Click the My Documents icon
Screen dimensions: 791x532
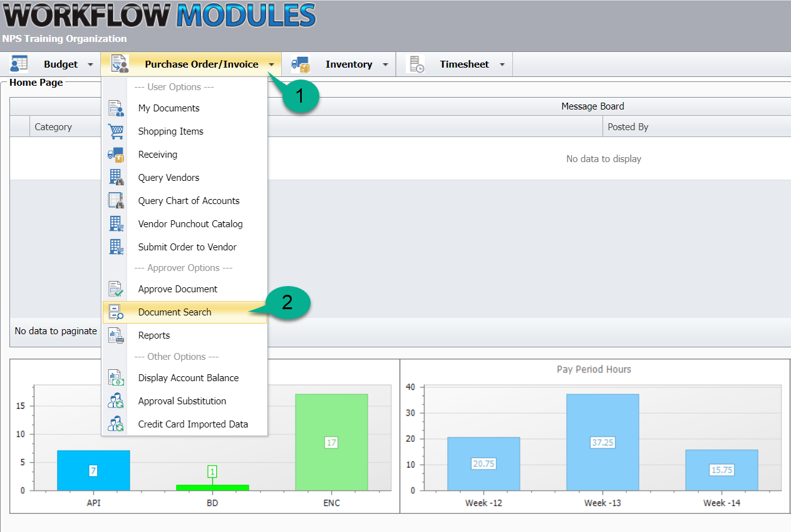tap(116, 108)
